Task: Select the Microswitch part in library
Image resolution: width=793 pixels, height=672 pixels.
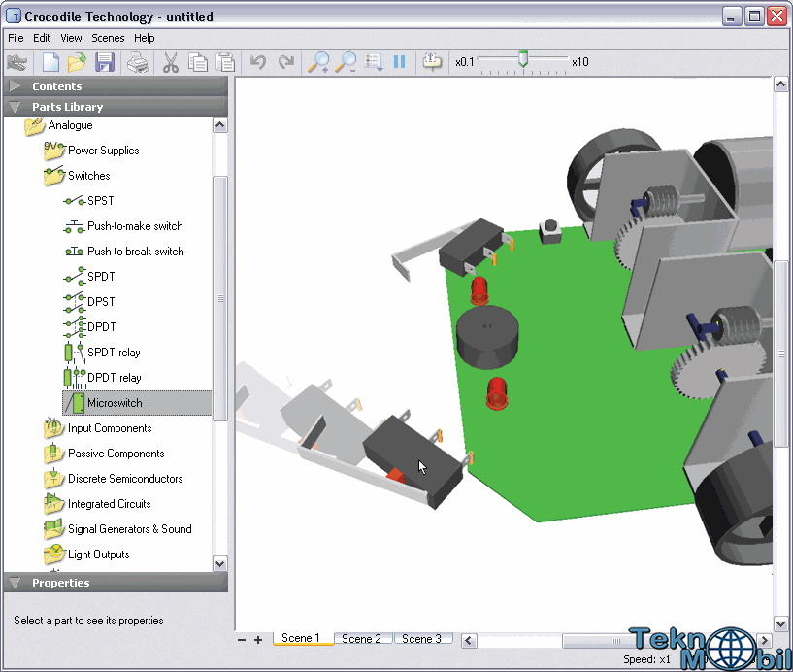Action: point(115,403)
